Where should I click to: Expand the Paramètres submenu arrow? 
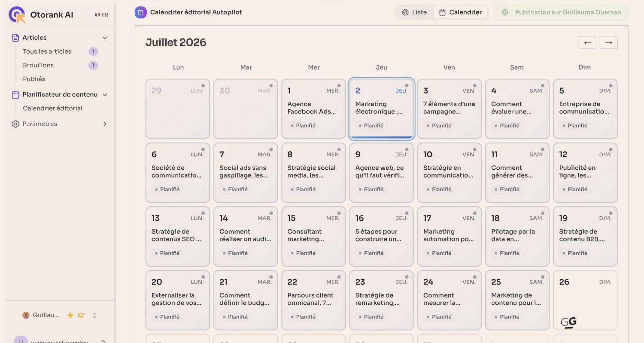tap(105, 124)
